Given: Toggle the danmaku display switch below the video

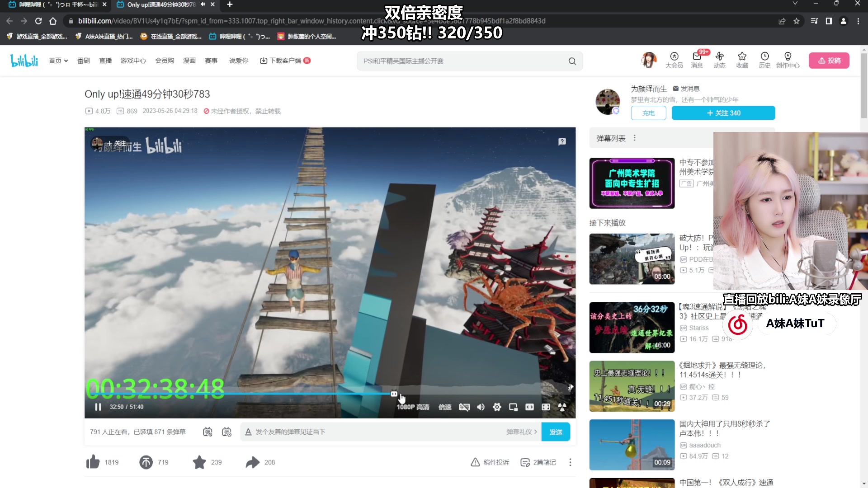Looking at the screenshot, I should [208, 432].
